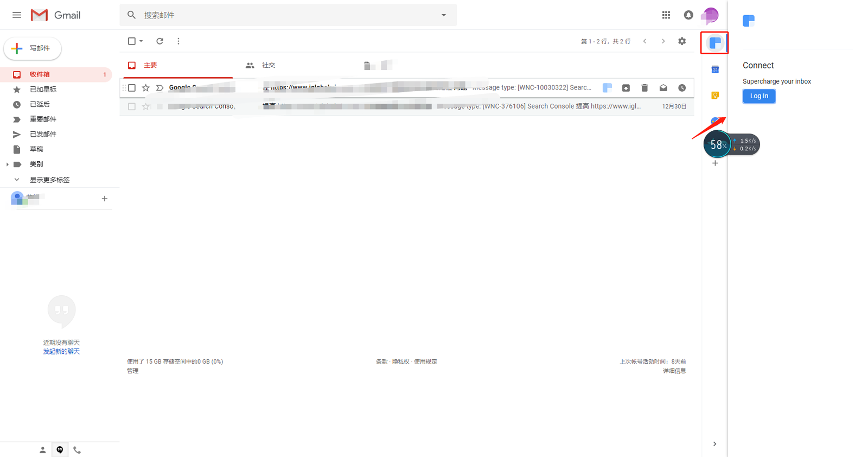Open the 隐私权 link
This screenshot has width=868, height=457.
(401, 361)
